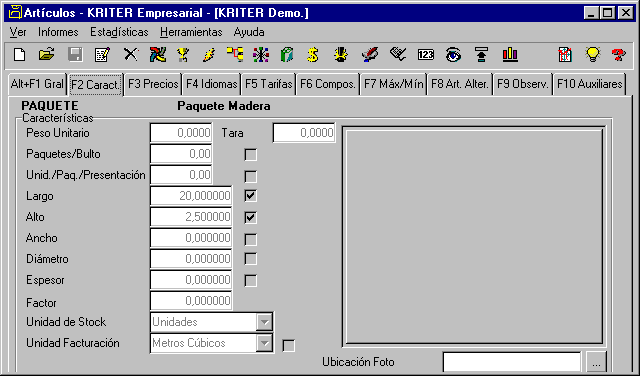Click the Peso Unitario input field

[x=181, y=133]
